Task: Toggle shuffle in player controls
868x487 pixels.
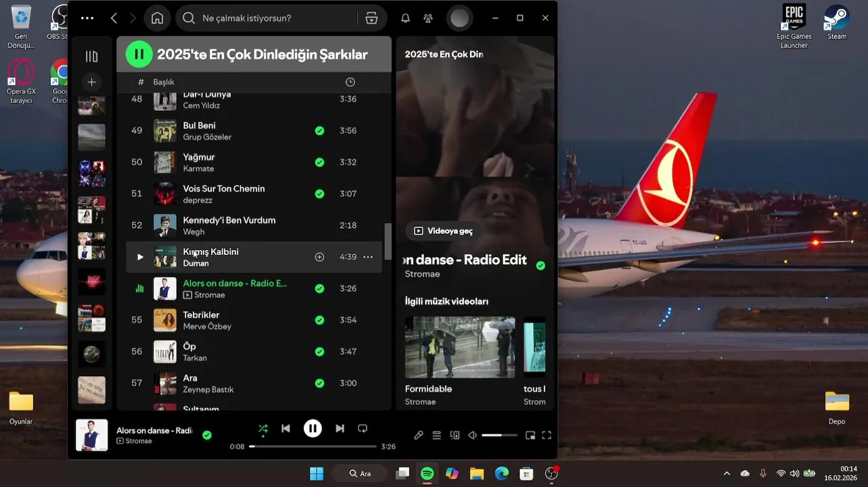Action: click(262, 428)
